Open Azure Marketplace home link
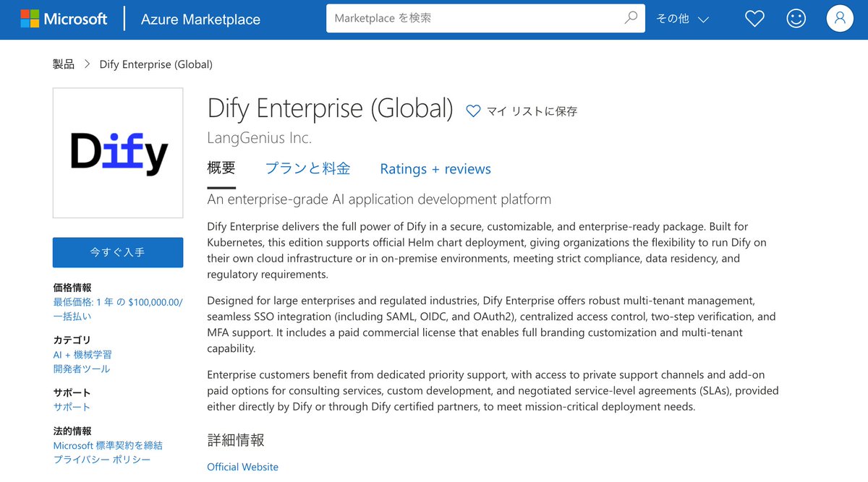The width and height of the screenshot is (868, 482). click(x=200, y=20)
